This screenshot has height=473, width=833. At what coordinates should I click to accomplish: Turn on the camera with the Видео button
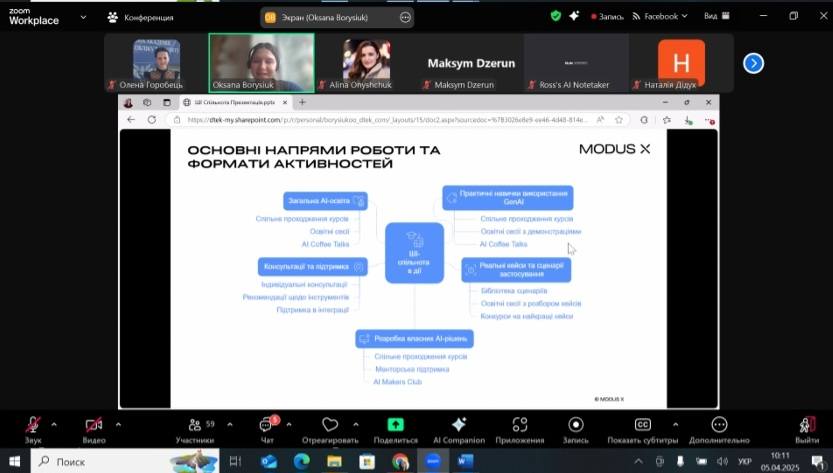point(94,426)
